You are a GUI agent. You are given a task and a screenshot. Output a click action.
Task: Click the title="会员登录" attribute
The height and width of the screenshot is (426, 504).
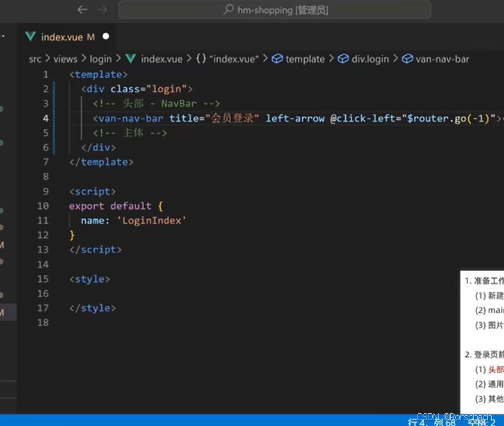pyautogui.click(x=214, y=119)
